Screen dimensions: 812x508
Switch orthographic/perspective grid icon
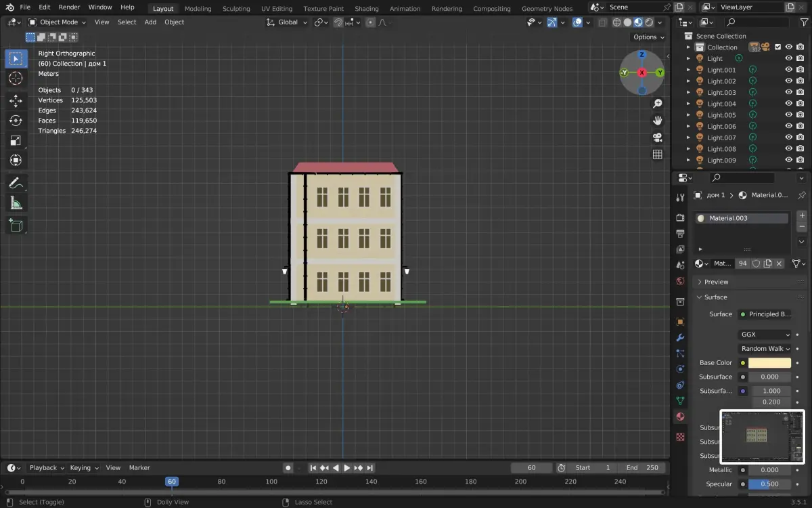tap(657, 154)
